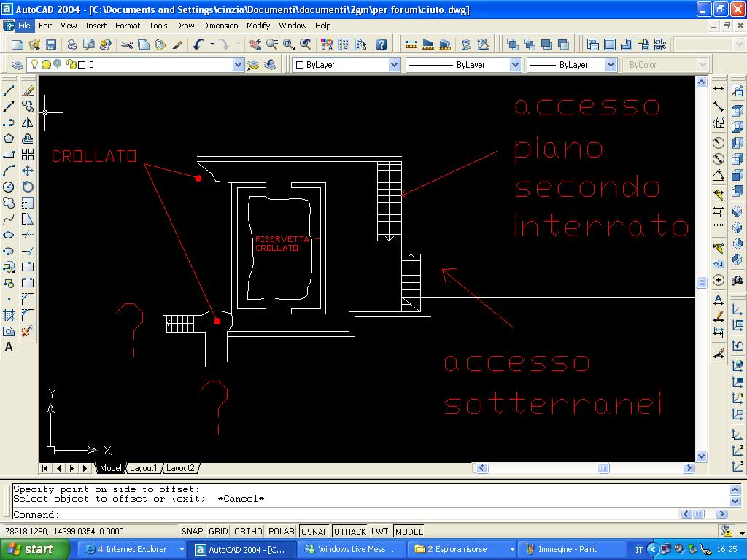Activate the Move modify tool
Viewport: 747px width, 560px height.
(28, 171)
